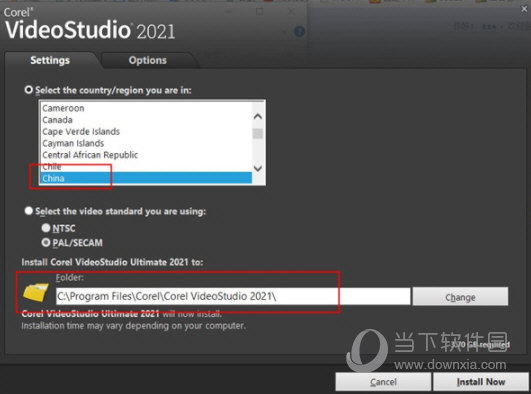Click the blue help icon in the background window
531x394 pixels.
[299, 32]
